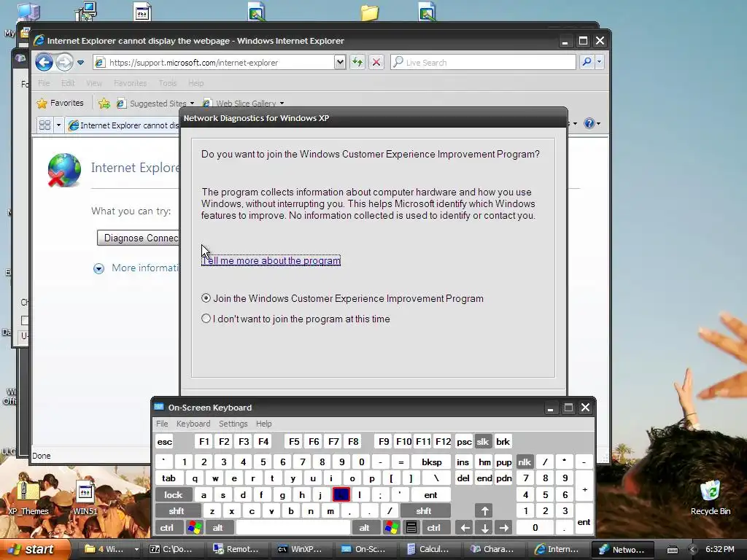Click the Live Search input field

click(483, 63)
